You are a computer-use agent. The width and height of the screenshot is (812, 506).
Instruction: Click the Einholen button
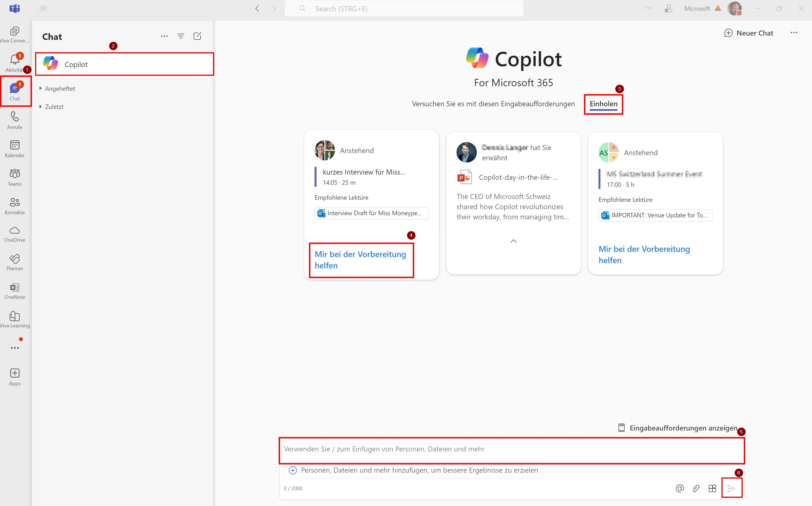603,104
